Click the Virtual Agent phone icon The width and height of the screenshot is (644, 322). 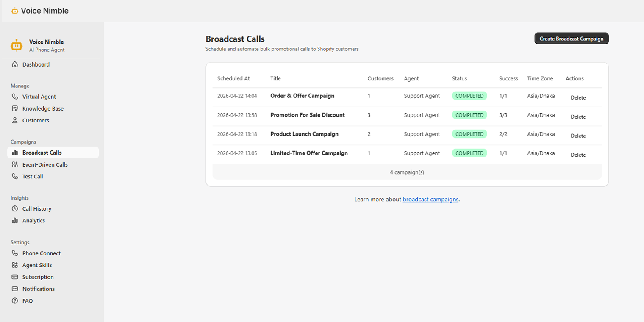coord(15,97)
